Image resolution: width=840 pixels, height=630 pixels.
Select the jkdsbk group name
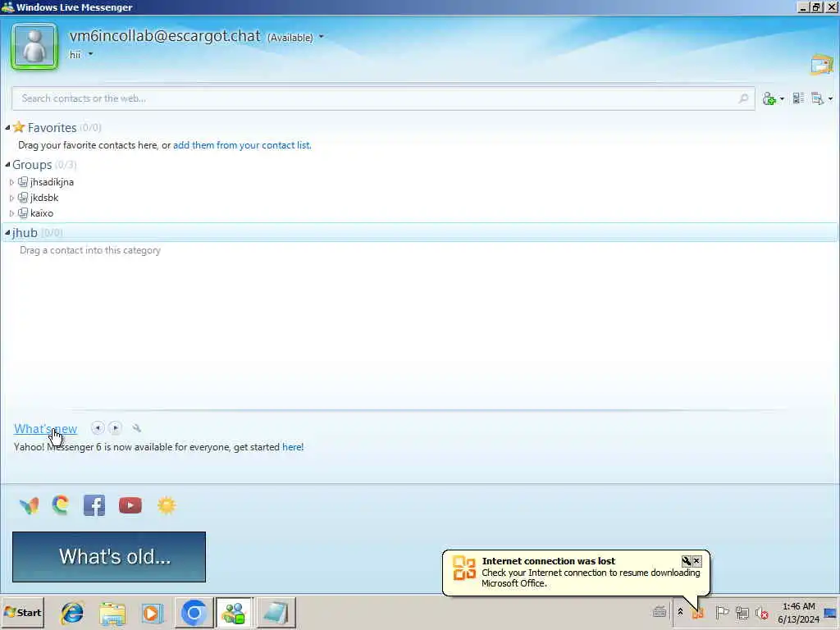[44, 198]
